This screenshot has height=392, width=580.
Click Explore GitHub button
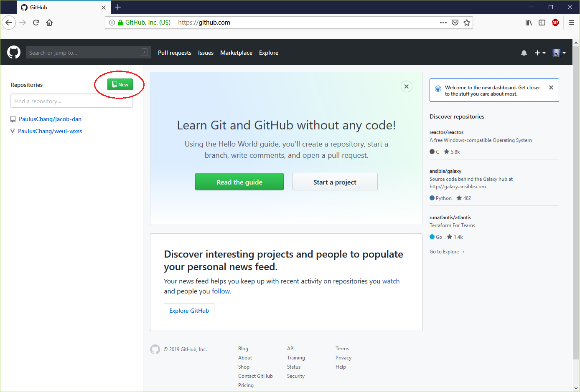189,310
